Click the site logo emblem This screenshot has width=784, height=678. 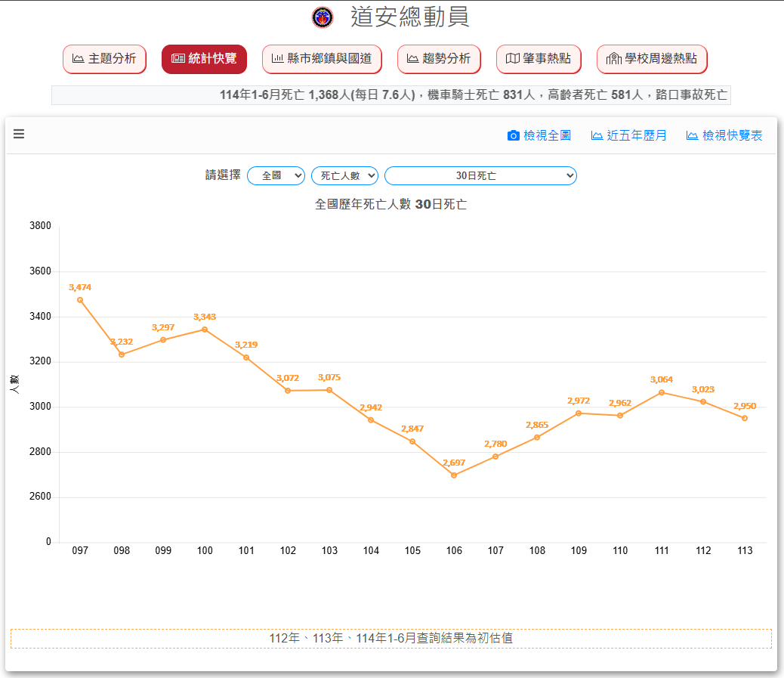(x=323, y=17)
